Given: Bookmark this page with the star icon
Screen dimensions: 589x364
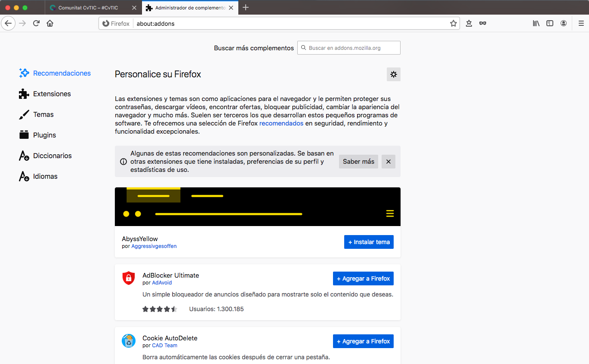Looking at the screenshot, I should point(453,24).
